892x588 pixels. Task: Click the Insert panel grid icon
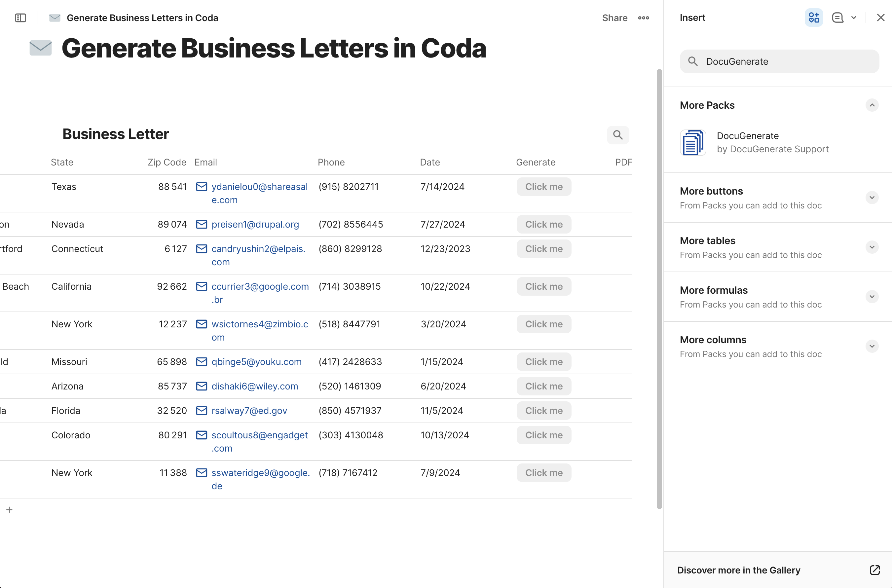[x=814, y=18]
